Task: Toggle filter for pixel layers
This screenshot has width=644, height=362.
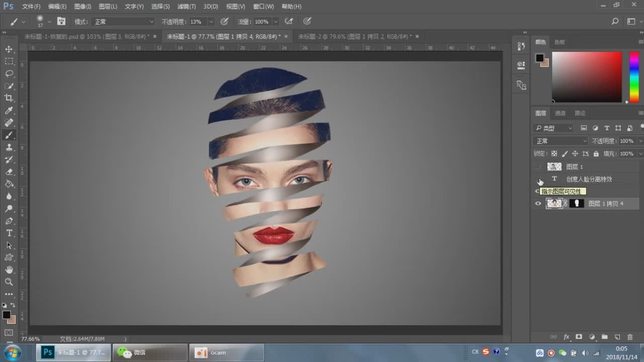Action: point(584,128)
